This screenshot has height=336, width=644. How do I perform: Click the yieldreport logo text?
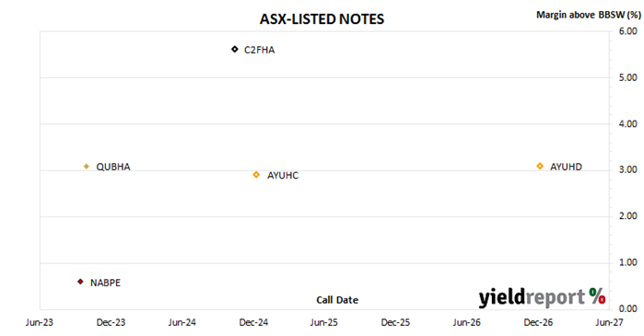pyautogui.click(x=532, y=298)
